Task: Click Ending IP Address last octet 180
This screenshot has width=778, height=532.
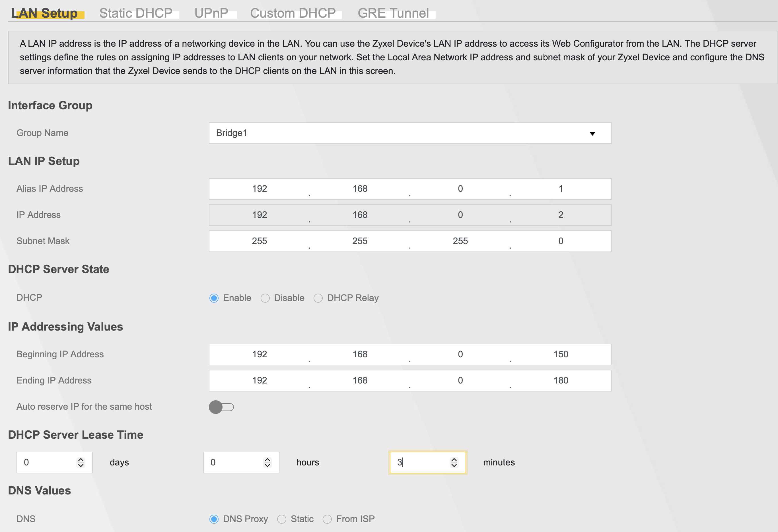Action: tap(561, 380)
